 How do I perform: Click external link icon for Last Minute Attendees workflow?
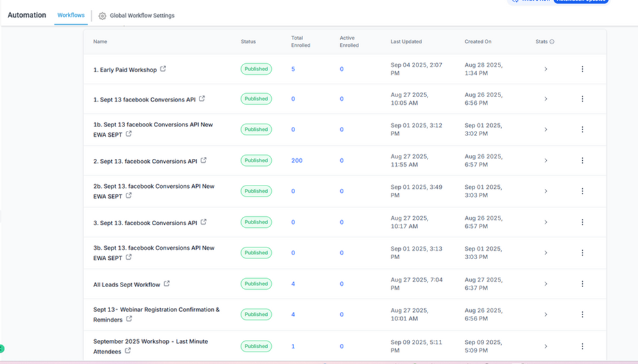128,350
